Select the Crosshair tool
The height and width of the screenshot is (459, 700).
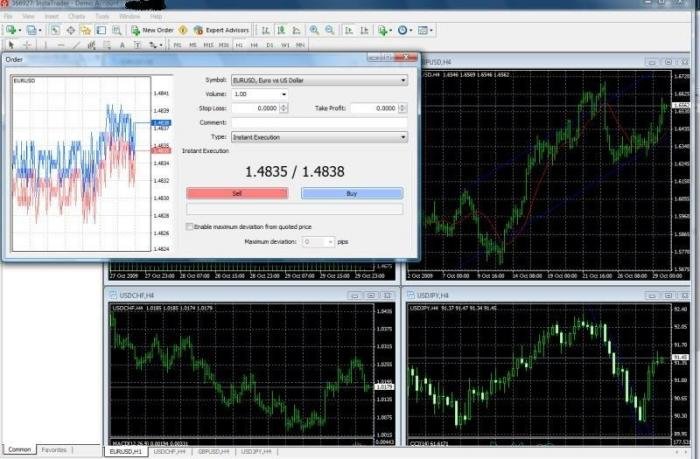point(27,45)
